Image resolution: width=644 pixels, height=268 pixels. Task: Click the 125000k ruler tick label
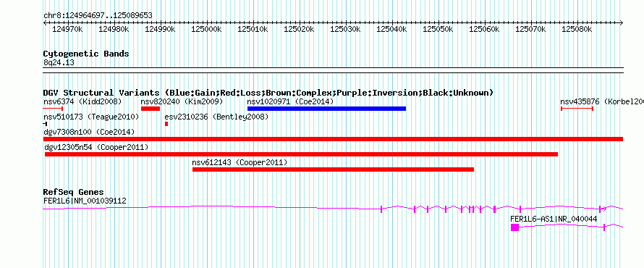207,29
